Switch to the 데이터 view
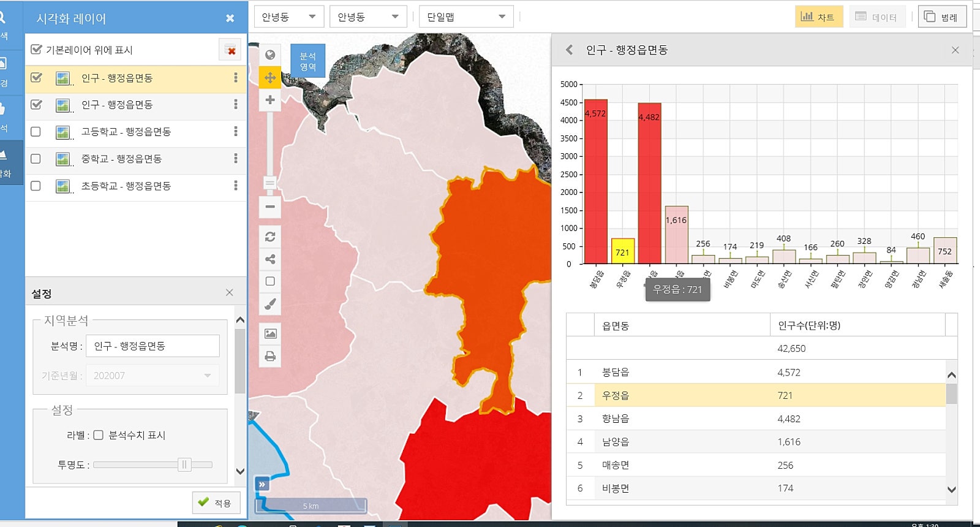Image resolution: width=980 pixels, height=527 pixels. click(876, 17)
